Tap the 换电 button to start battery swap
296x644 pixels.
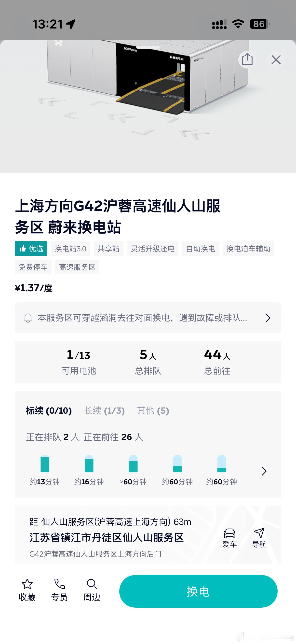click(198, 591)
